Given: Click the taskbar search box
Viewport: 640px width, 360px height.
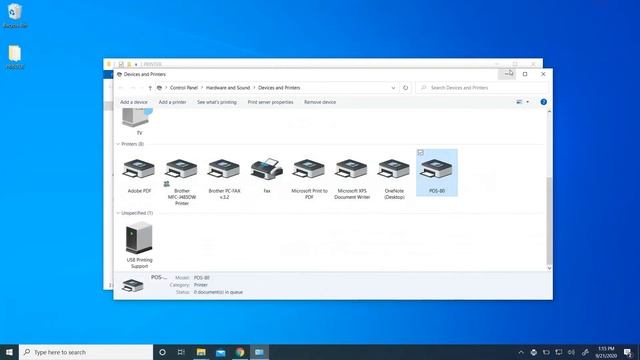Looking at the screenshot, I should pos(86,352).
